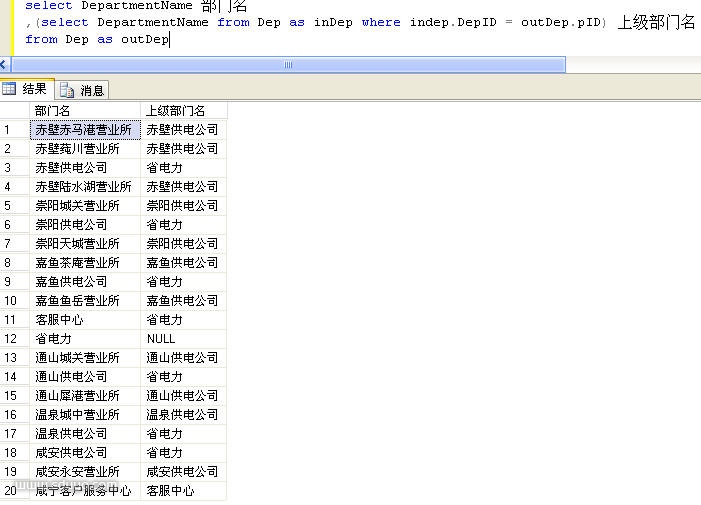The image size is (701, 505).
Task: Select the 部门名 column header
Action: 85,111
